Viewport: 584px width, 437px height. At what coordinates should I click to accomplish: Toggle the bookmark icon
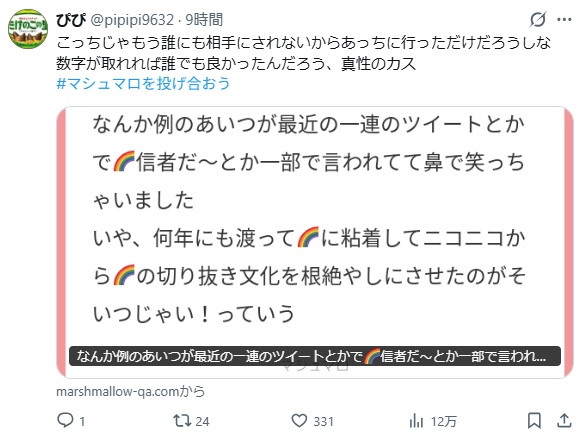(534, 421)
